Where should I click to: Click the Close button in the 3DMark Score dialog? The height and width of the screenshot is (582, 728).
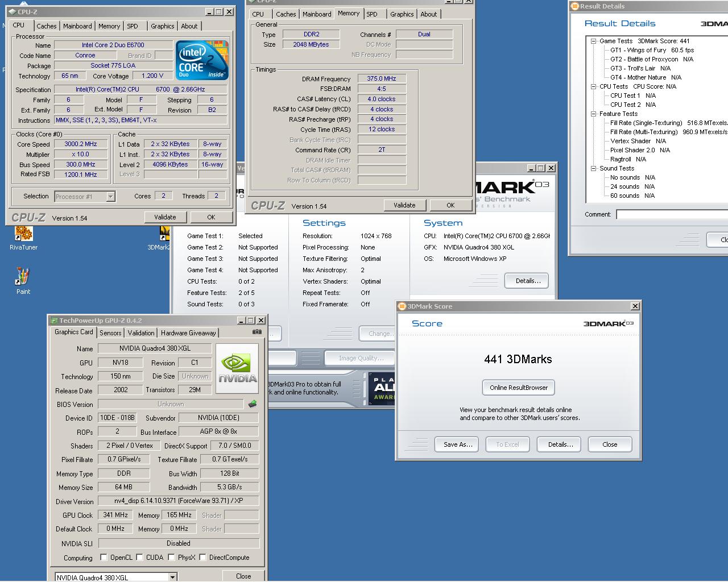coord(610,444)
